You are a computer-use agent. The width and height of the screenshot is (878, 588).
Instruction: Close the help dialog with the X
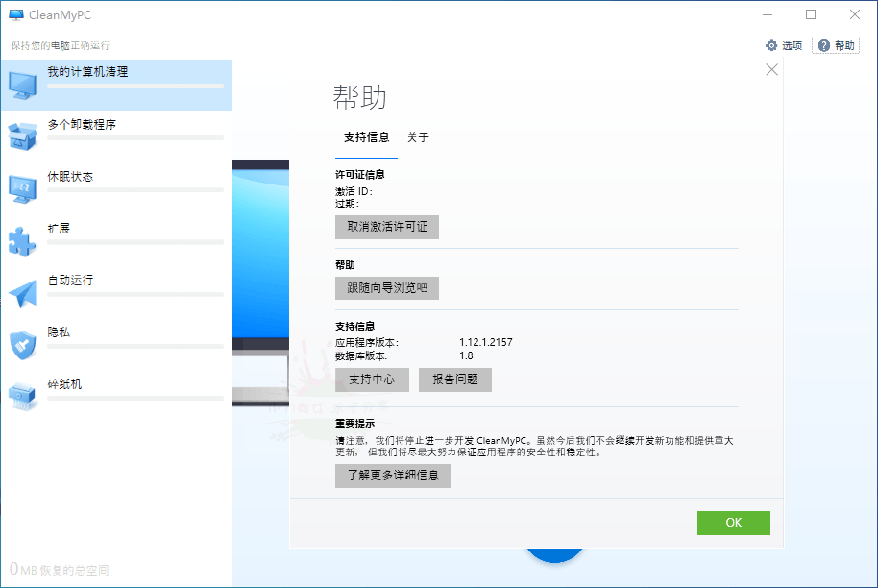(x=771, y=69)
